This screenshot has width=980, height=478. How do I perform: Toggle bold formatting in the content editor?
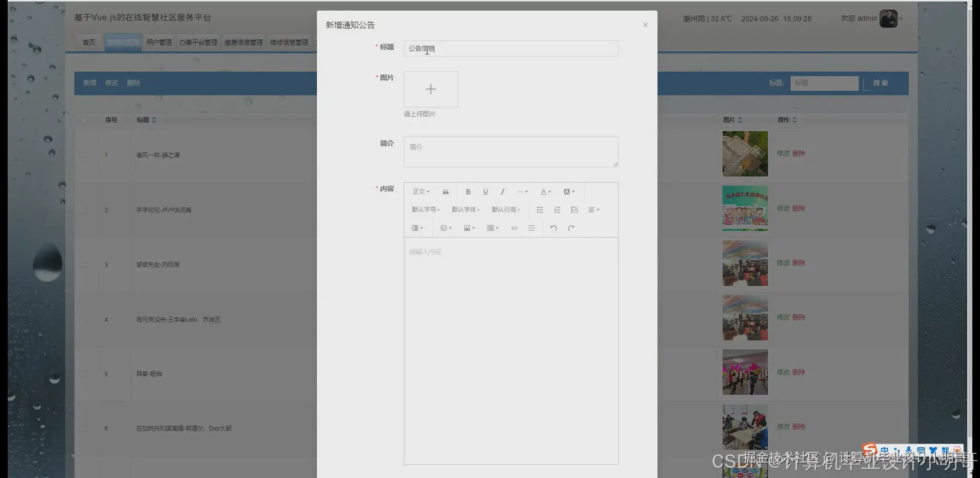[x=468, y=191]
